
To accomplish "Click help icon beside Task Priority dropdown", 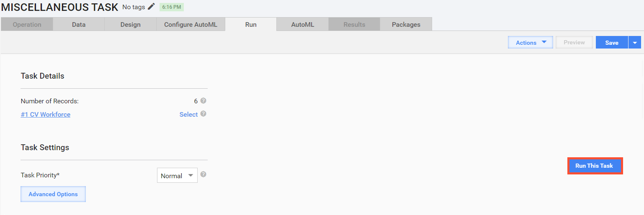I will (203, 174).
